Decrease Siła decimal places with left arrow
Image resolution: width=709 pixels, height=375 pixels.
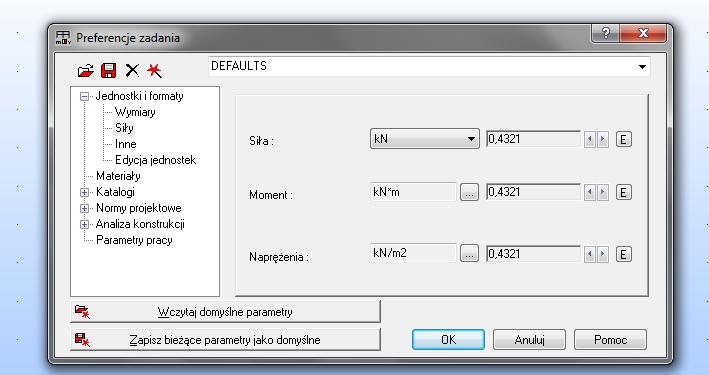click(589, 140)
